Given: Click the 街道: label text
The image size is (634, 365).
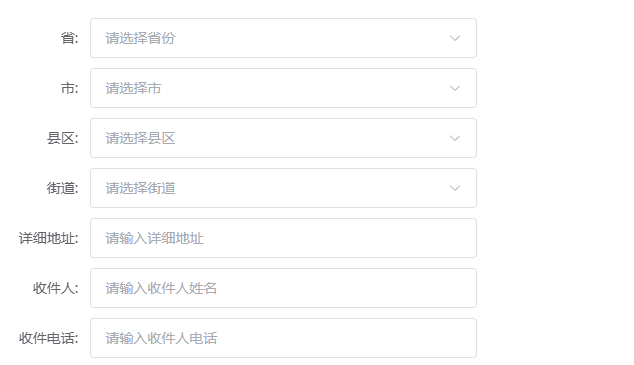Looking at the screenshot, I should 62,188.
